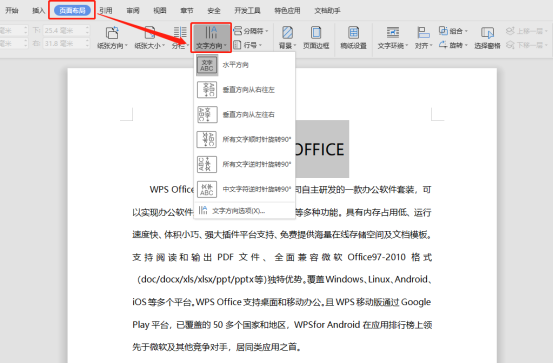Click 上移一层 bring forward icon
Image resolution: width=554 pixels, height=363 pixels.
pyautogui.click(x=510, y=31)
